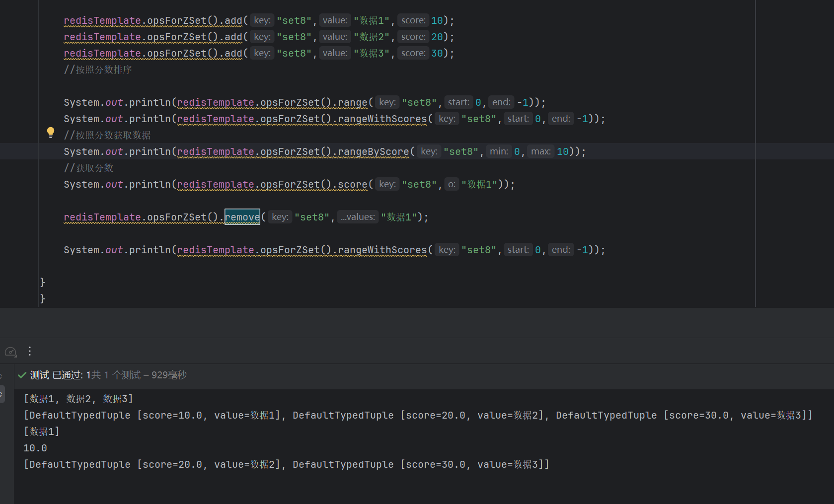Click the 10.0 console output line
Viewport: 834px width, 504px height.
(35, 448)
